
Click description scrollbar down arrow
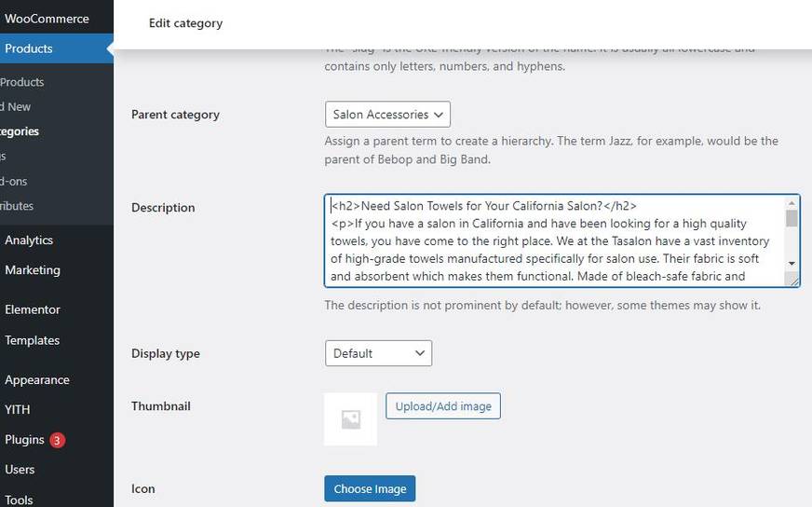(x=792, y=264)
